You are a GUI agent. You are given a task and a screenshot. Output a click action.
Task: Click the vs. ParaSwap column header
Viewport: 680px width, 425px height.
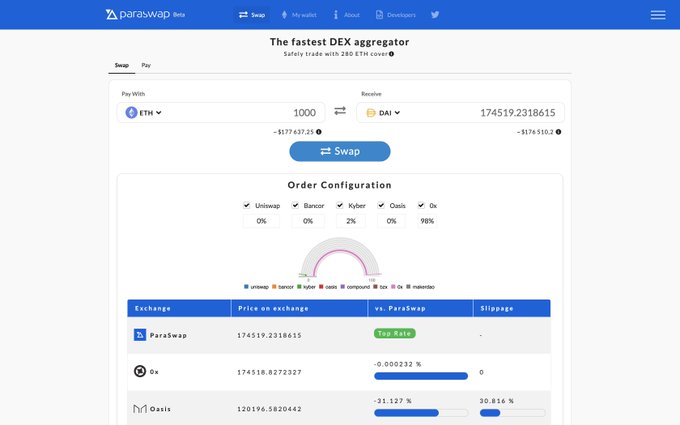point(420,308)
